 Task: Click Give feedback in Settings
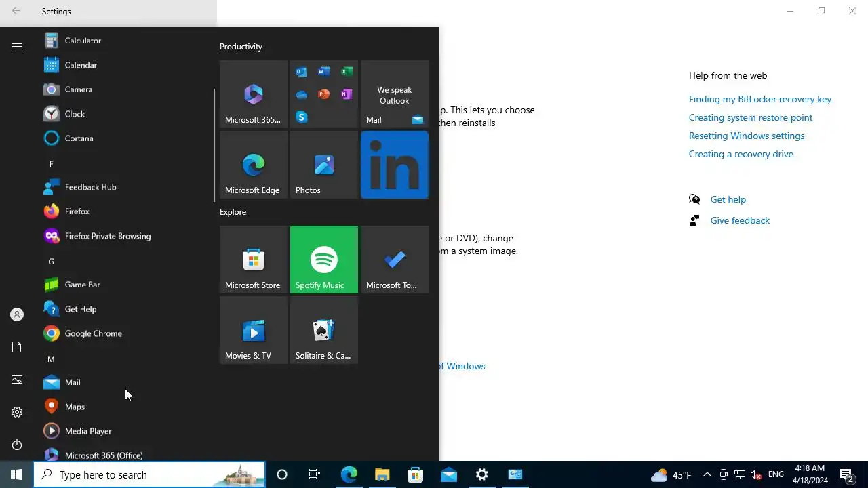pos(740,220)
